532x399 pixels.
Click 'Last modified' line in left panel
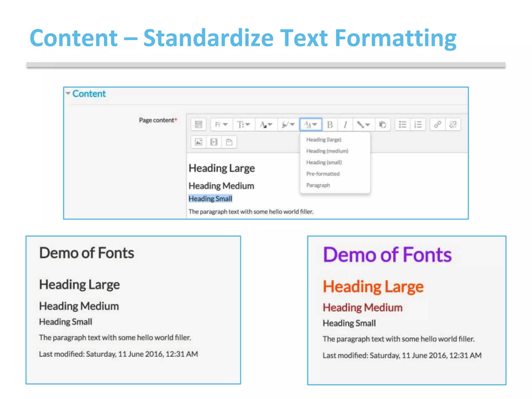118,354
